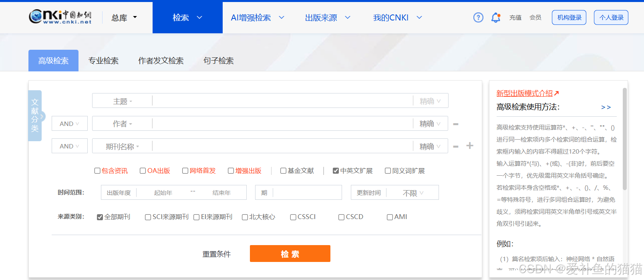Click the orange 检索 search button
The image size is (644, 280).
click(x=290, y=254)
